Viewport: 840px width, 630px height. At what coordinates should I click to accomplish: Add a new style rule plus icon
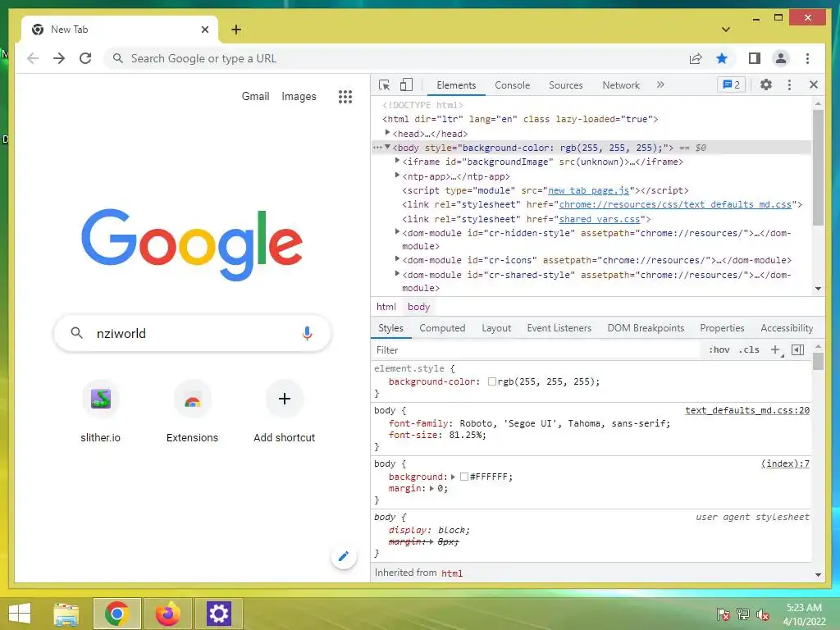(775, 349)
